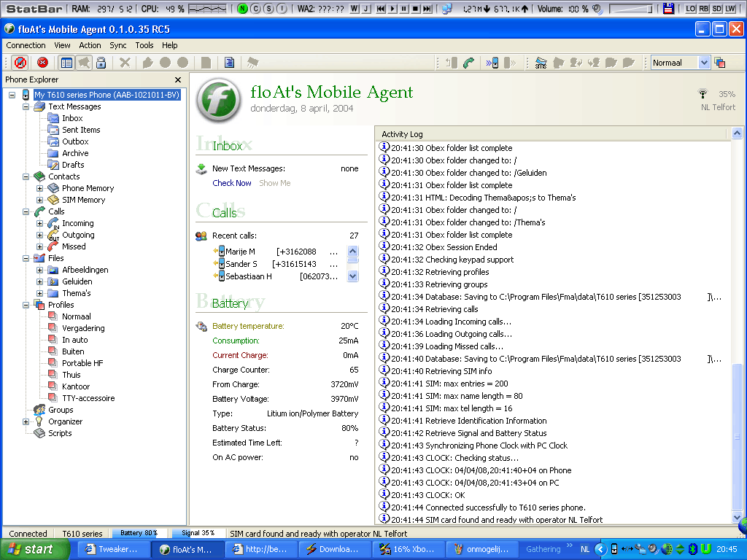Open the Help menu
The height and width of the screenshot is (560, 747).
click(169, 45)
